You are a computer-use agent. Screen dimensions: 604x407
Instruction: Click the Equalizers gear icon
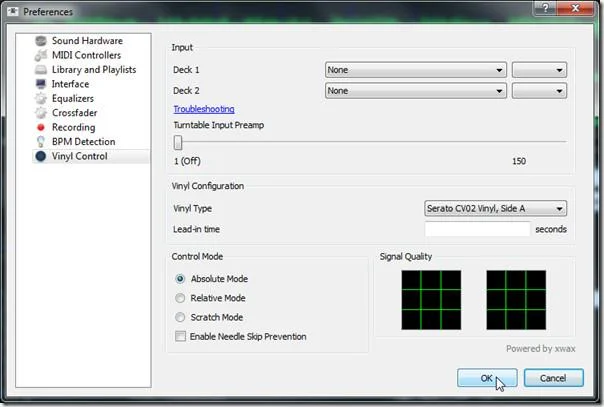(x=40, y=99)
